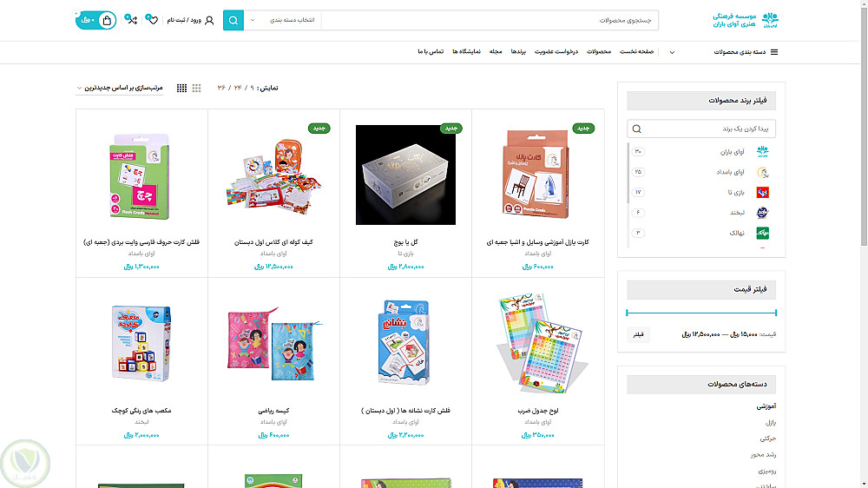Viewport: 868px width, 488px height.
Task: Open the انتخاب دسته بندی category dropdown
Action: [282, 21]
